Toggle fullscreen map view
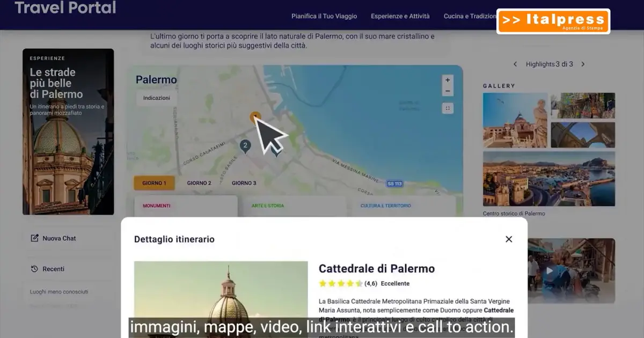This screenshot has height=338, width=644. tap(448, 108)
